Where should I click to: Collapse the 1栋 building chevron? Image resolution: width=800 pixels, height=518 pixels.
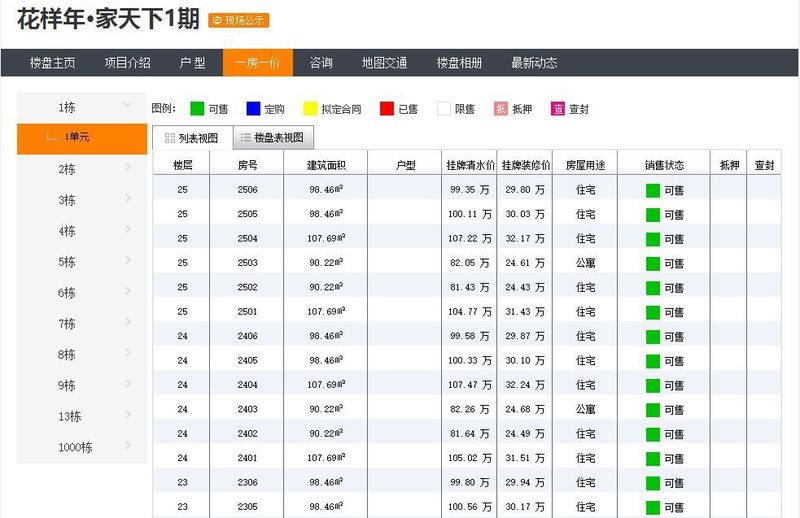(x=127, y=106)
